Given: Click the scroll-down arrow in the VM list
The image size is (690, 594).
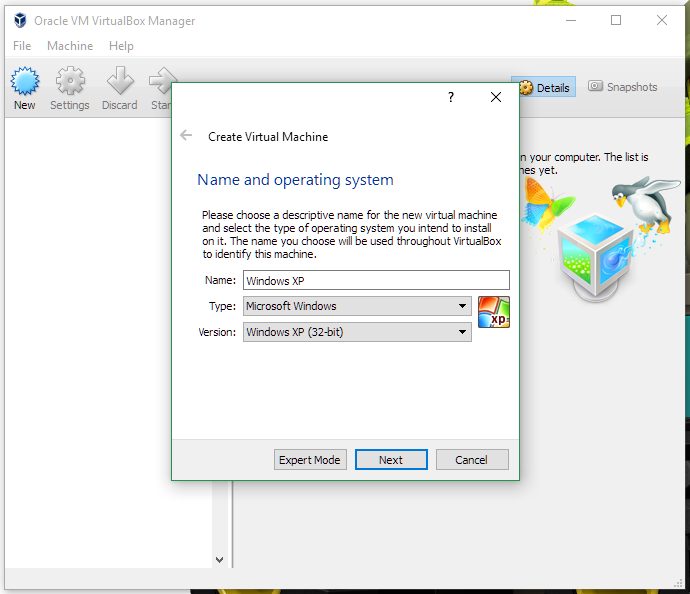Looking at the screenshot, I should 220,560.
